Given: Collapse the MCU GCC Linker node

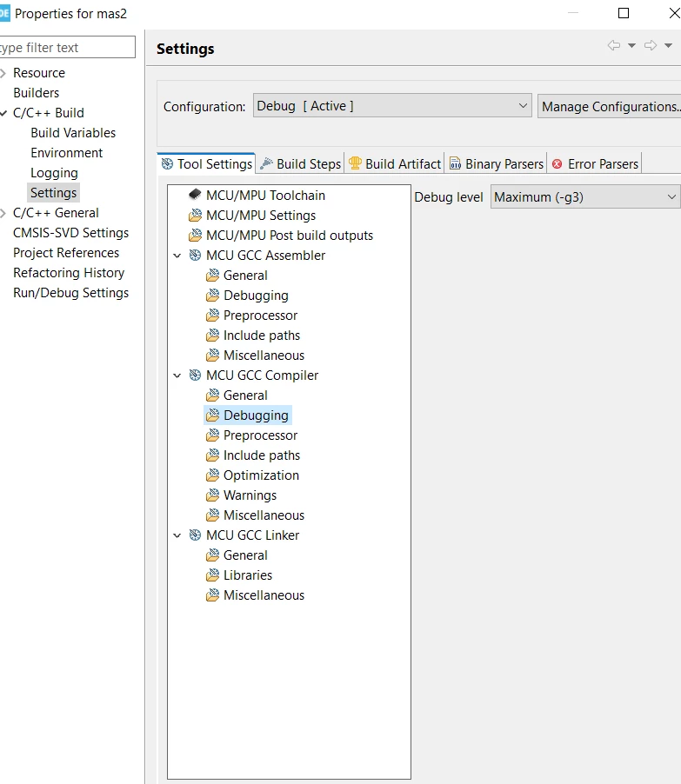Looking at the screenshot, I should 177,535.
